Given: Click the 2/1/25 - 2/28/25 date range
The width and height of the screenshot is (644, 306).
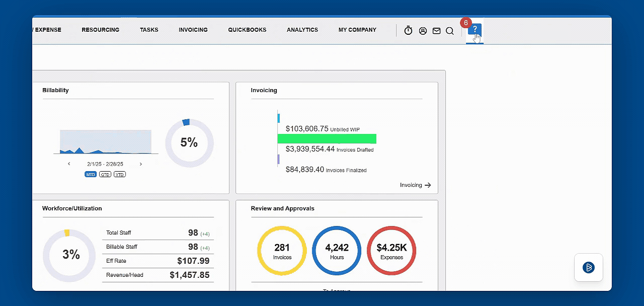Looking at the screenshot, I should click(105, 164).
